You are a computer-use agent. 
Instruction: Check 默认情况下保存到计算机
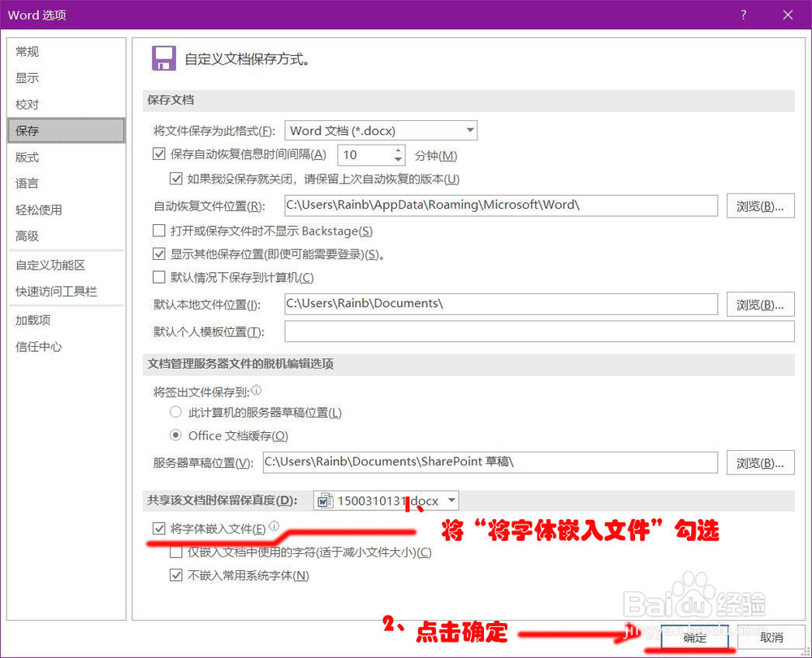[x=158, y=277]
